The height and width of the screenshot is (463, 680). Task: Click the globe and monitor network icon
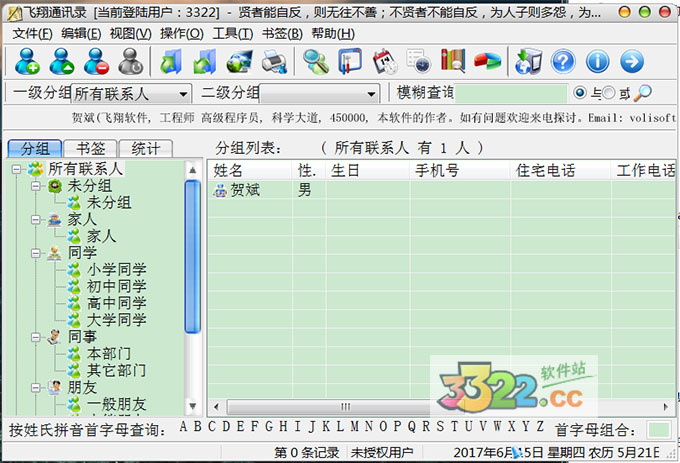pyautogui.click(x=239, y=61)
